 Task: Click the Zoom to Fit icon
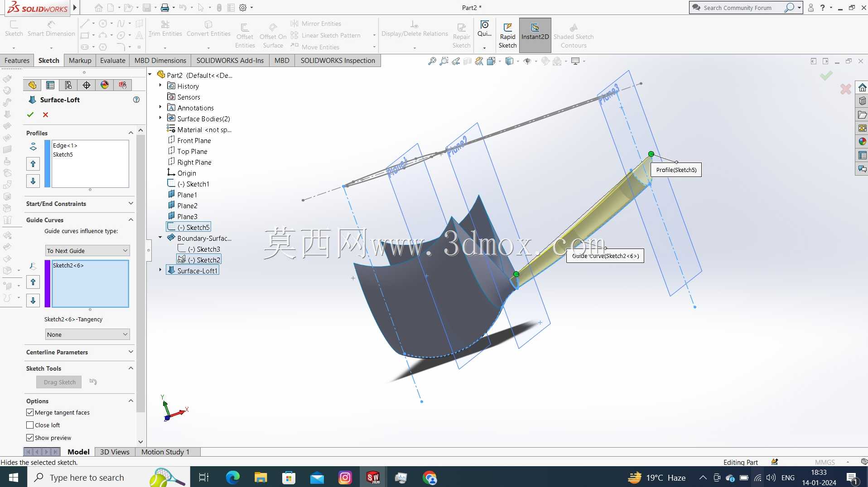click(432, 61)
